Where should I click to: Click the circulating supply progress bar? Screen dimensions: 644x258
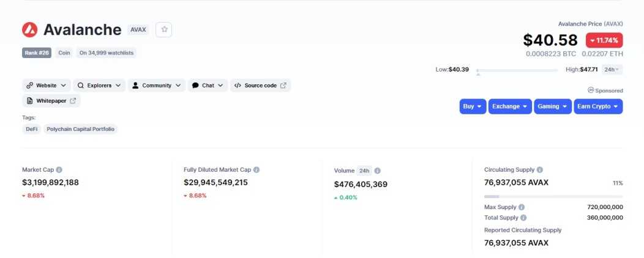pos(553,197)
